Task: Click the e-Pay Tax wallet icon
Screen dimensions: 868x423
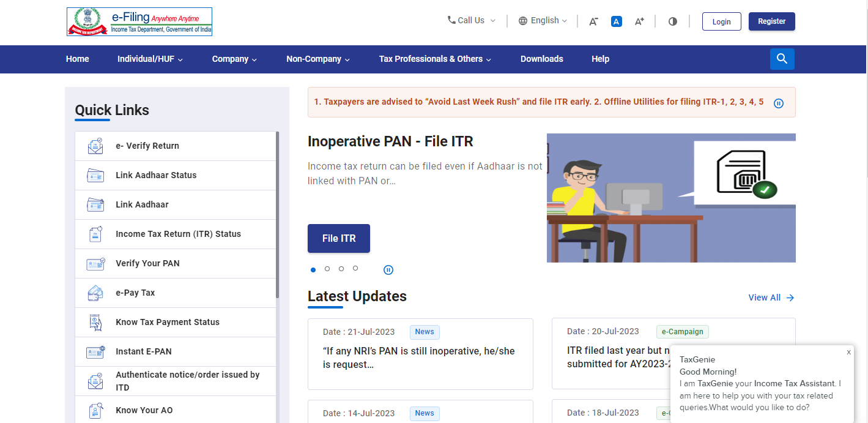Action: 95,293
